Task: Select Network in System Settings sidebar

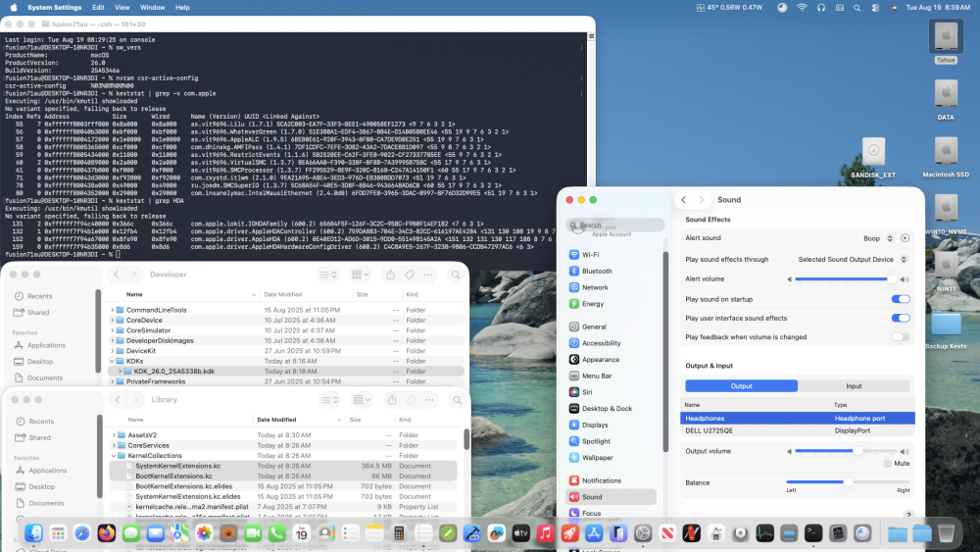Action: click(x=588, y=287)
